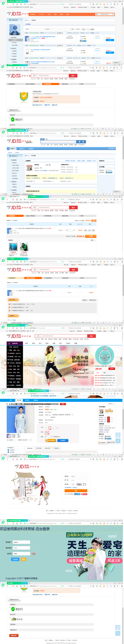124x644 pixels.
Task: Open 全部分类 on the mall homepage
Action: click(x=15, y=343)
